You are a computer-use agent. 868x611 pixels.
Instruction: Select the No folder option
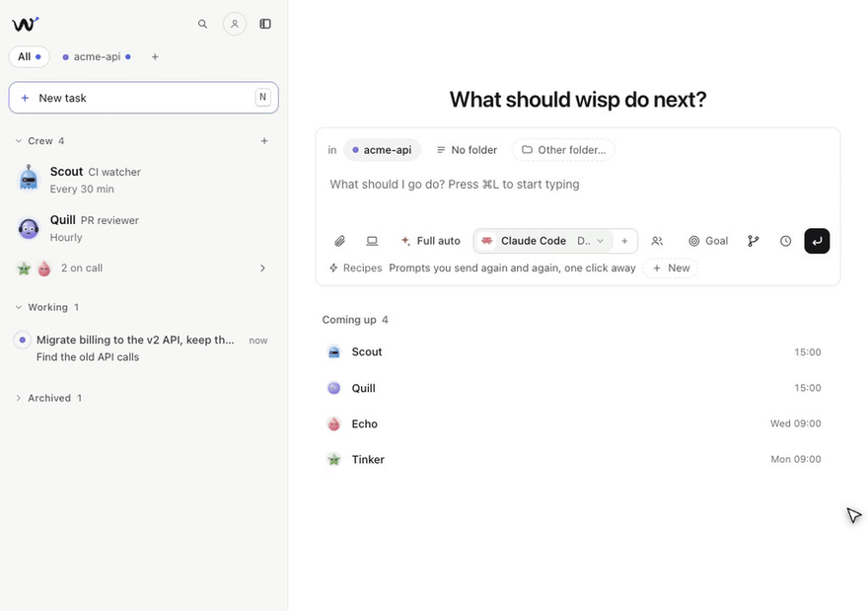point(467,150)
